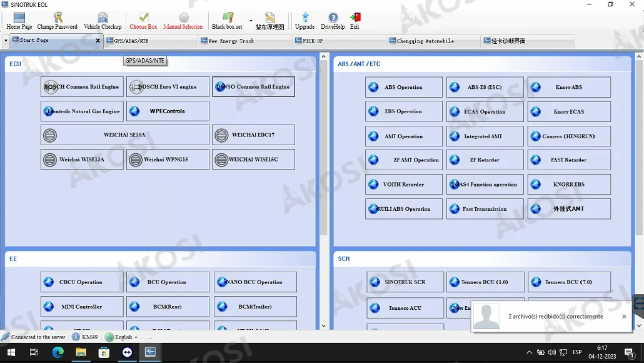Open Knorr ECAS module
The width and height of the screenshot is (644, 363).
coord(569,111)
